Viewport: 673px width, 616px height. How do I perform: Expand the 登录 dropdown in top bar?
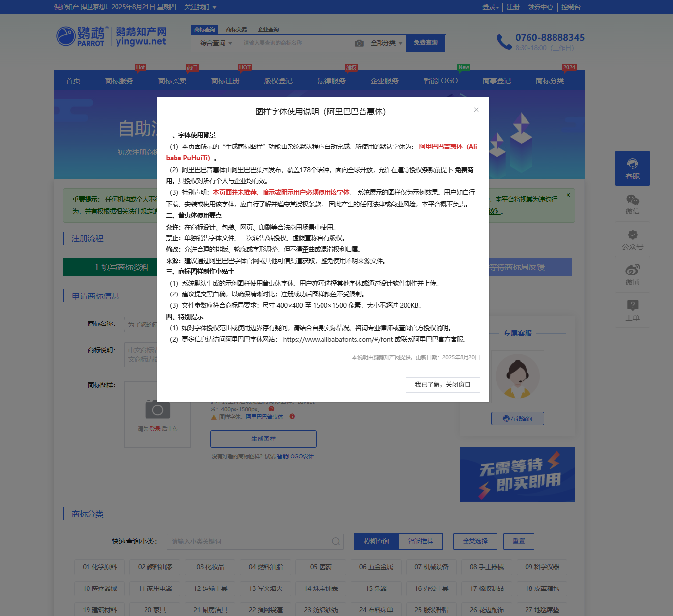tap(490, 7)
